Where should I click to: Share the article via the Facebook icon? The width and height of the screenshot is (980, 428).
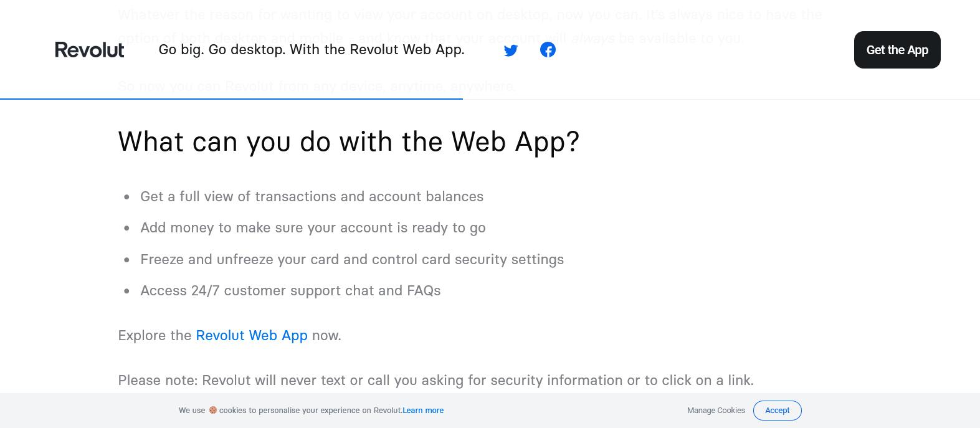tap(548, 50)
